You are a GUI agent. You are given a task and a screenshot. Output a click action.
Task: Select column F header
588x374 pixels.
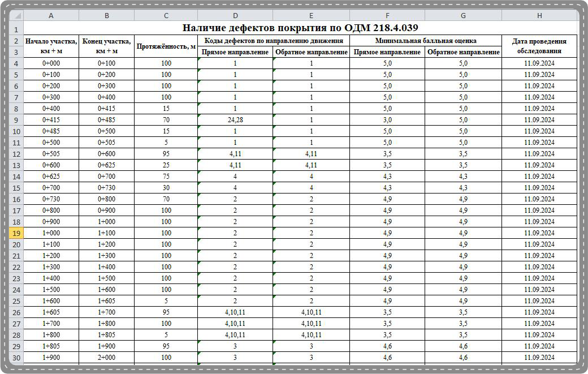point(387,15)
